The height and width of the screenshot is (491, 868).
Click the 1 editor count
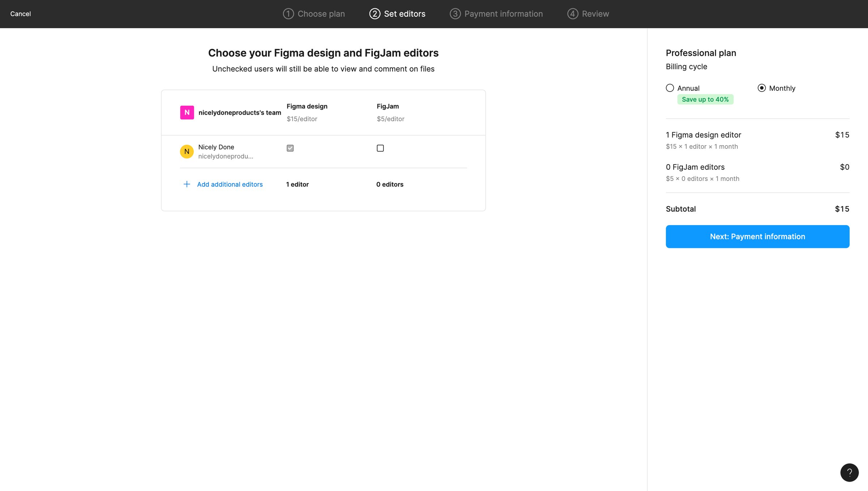[297, 184]
